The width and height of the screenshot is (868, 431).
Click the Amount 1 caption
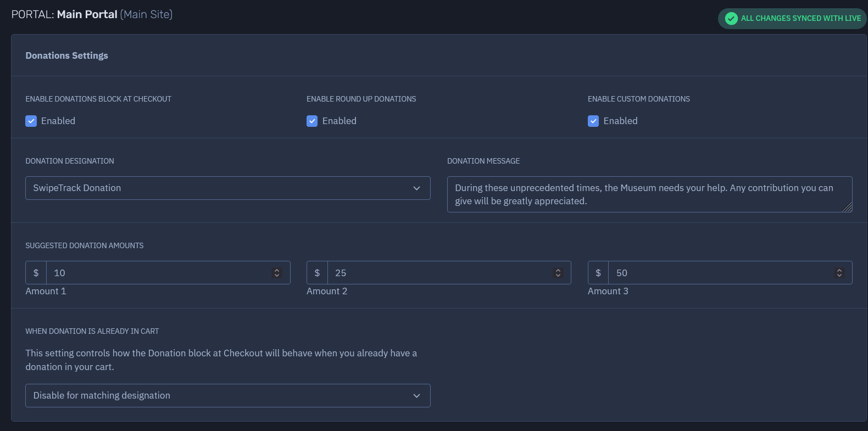[46, 291]
